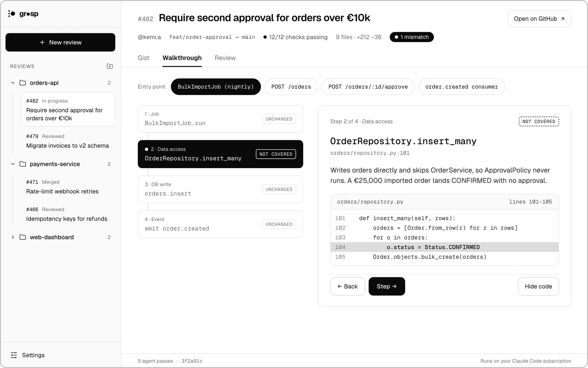Start a New review
The image size is (588, 368).
pos(60,42)
